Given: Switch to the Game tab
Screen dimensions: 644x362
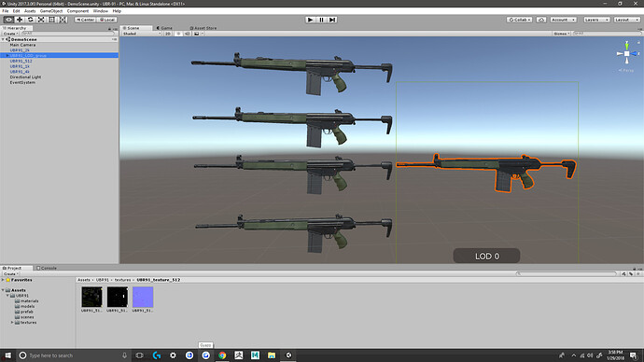Looking at the screenshot, I should point(164,28).
